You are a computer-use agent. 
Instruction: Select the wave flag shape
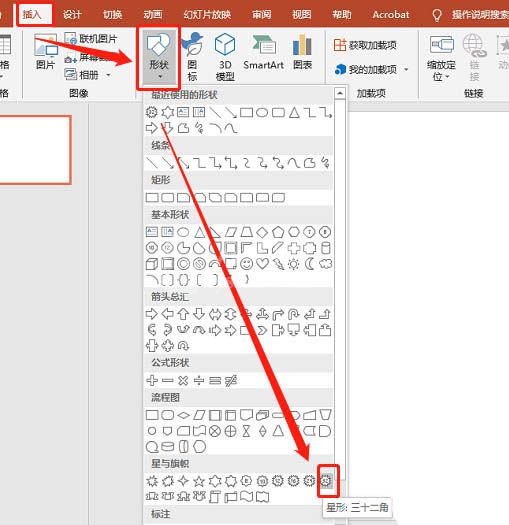tap(247, 497)
